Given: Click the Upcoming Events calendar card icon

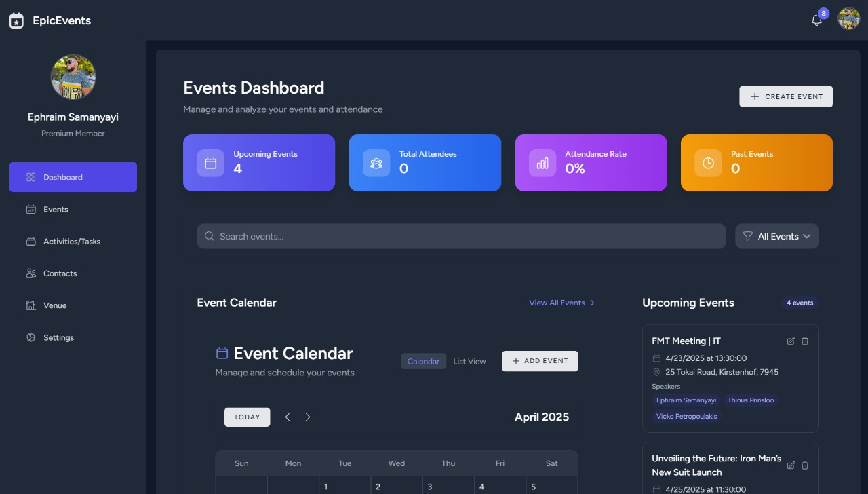Looking at the screenshot, I should [211, 163].
